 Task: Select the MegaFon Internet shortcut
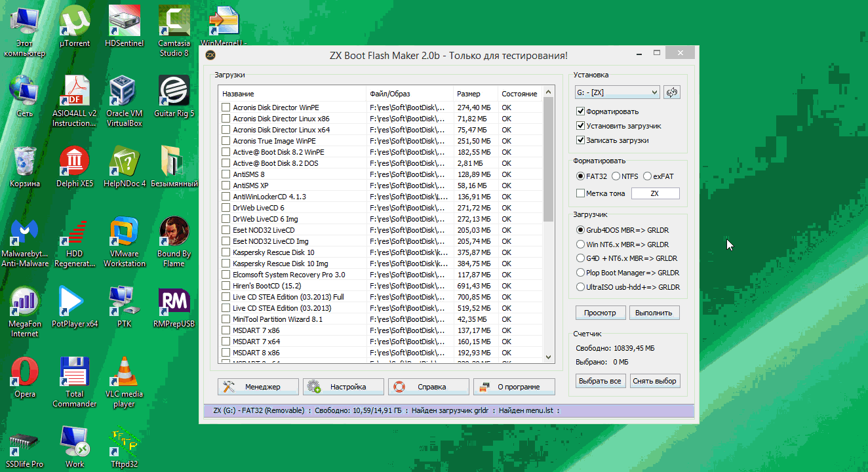point(25,312)
